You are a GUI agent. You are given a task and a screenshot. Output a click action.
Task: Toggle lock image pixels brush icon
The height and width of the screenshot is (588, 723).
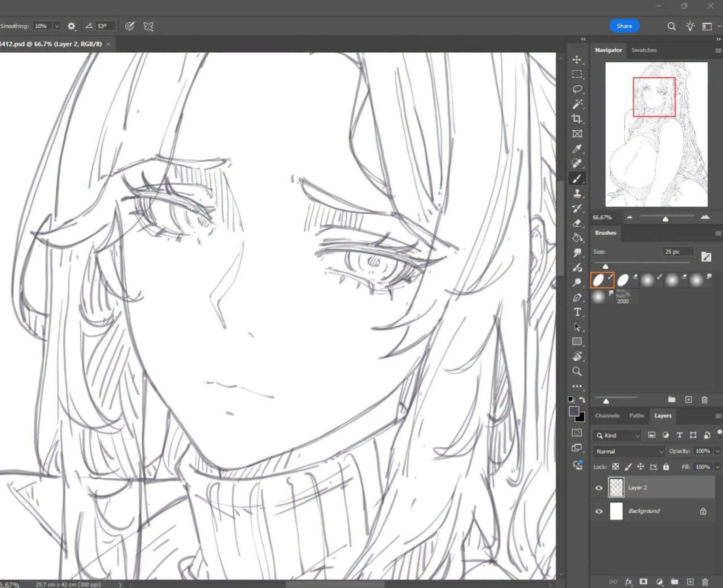click(x=628, y=467)
